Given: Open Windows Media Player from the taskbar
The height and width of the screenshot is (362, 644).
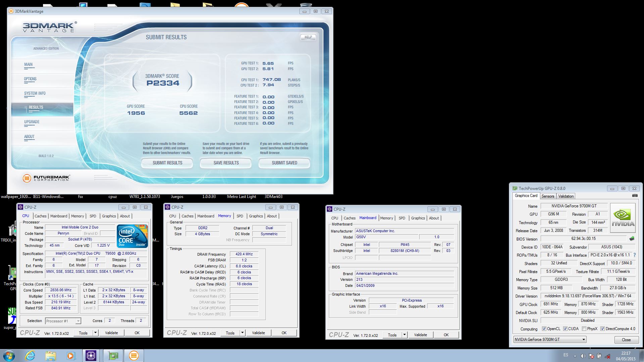Looking at the screenshot, I should coord(71,356).
